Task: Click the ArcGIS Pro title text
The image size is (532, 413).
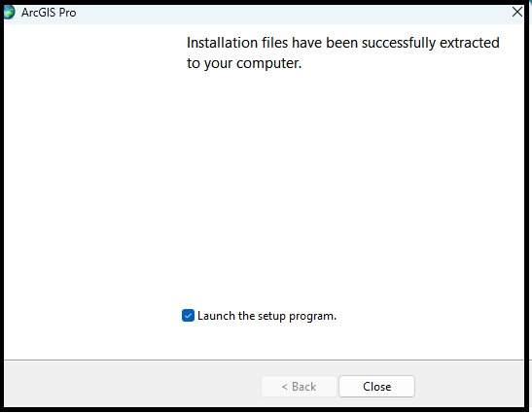Action: tap(49, 13)
